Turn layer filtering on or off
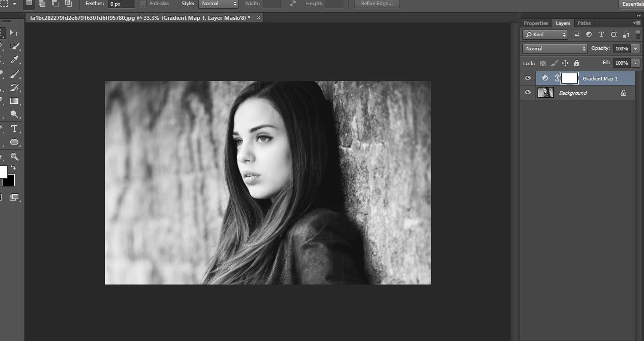Screen dimensions: 644x341 click(x=638, y=35)
